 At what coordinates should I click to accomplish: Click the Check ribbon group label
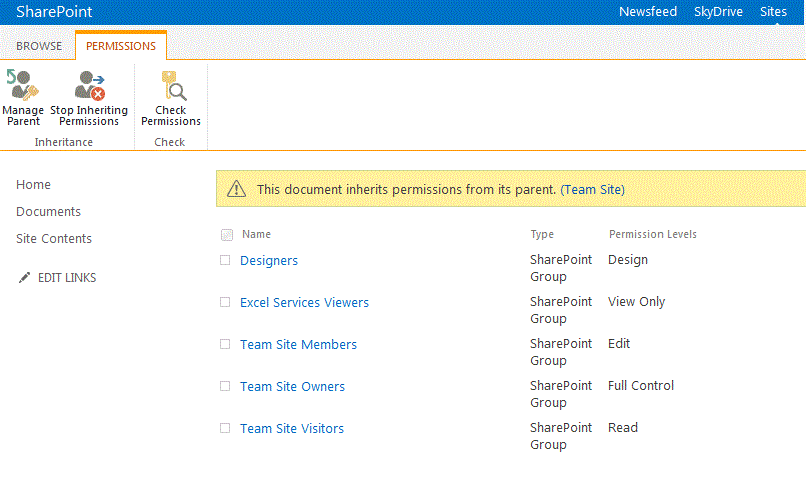click(170, 142)
